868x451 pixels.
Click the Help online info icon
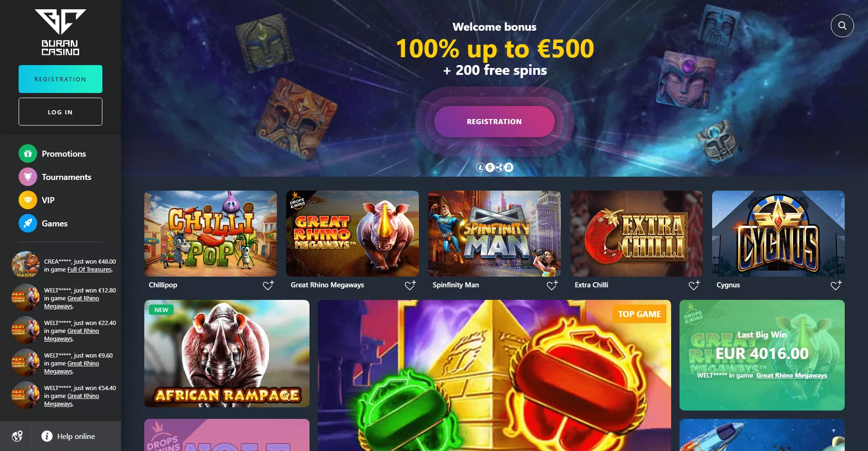pyautogui.click(x=47, y=436)
